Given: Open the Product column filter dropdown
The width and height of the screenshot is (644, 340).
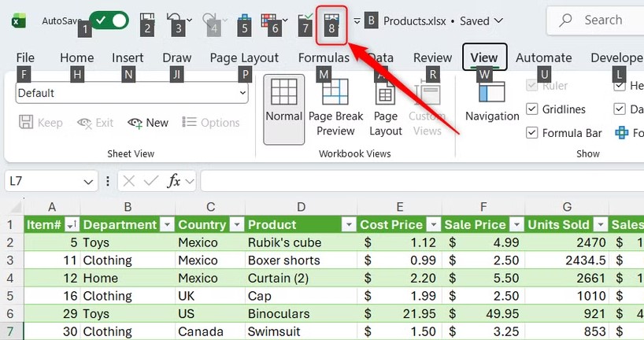Looking at the screenshot, I should point(349,224).
